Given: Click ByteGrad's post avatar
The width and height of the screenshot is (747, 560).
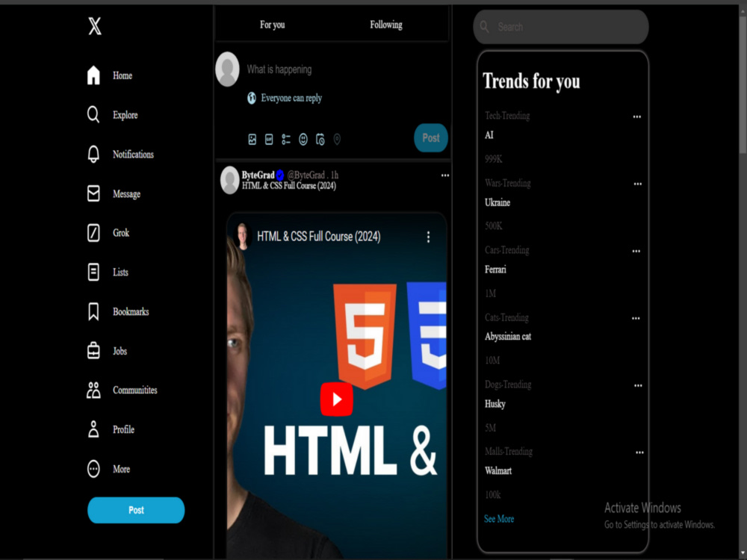Looking at the screenshot, I should (x=229, y=180).
